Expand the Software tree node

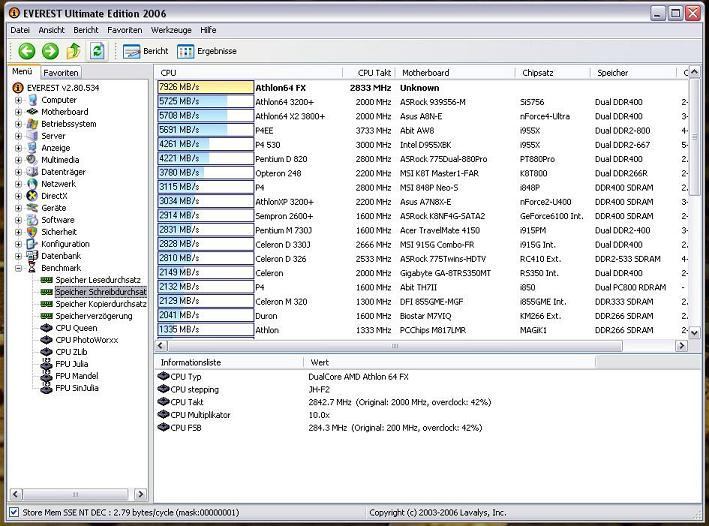click(19, 220)
